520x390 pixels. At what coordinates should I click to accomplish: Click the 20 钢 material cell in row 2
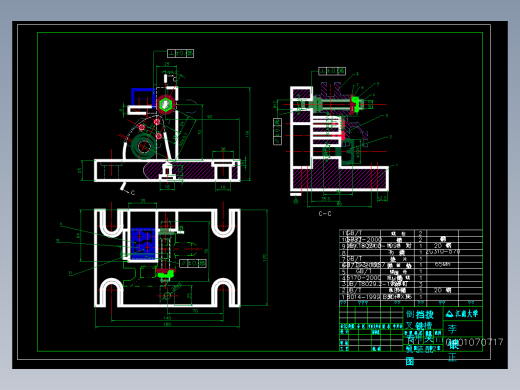(442, 290)
